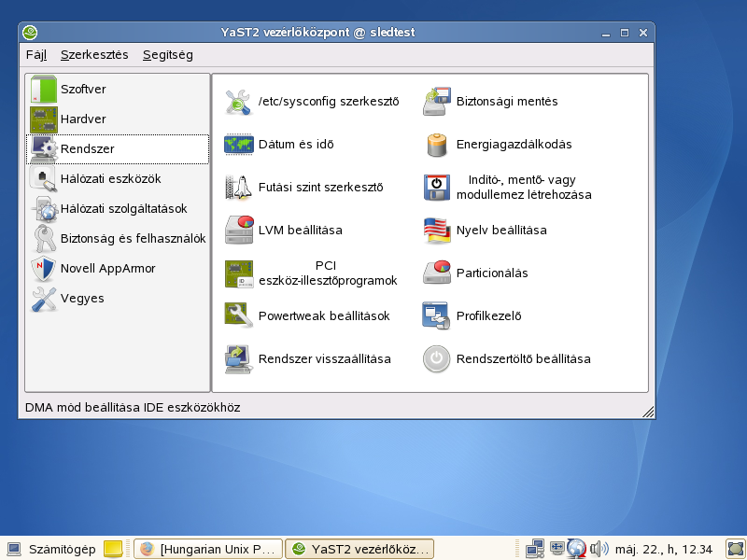The image size is (747, 560).
Task: Switch to the Hungarian Unix Firefox window
Action: tap(208, 549)
